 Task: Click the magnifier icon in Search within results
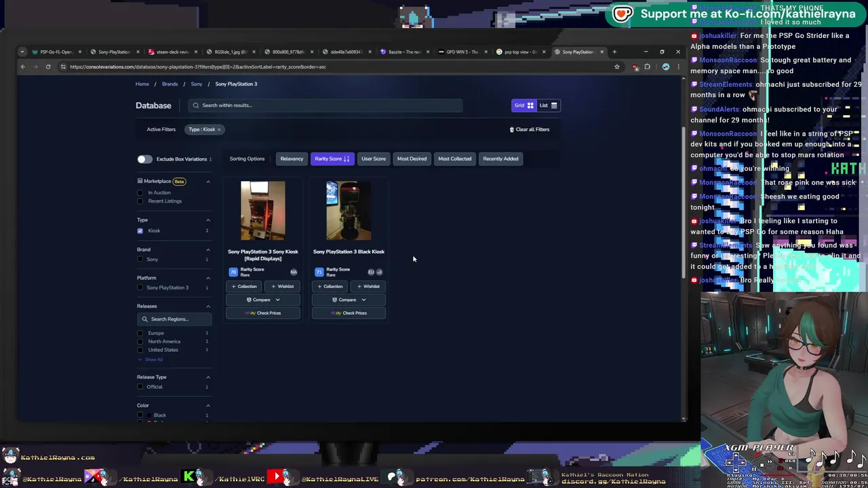(x=196, y=105)
